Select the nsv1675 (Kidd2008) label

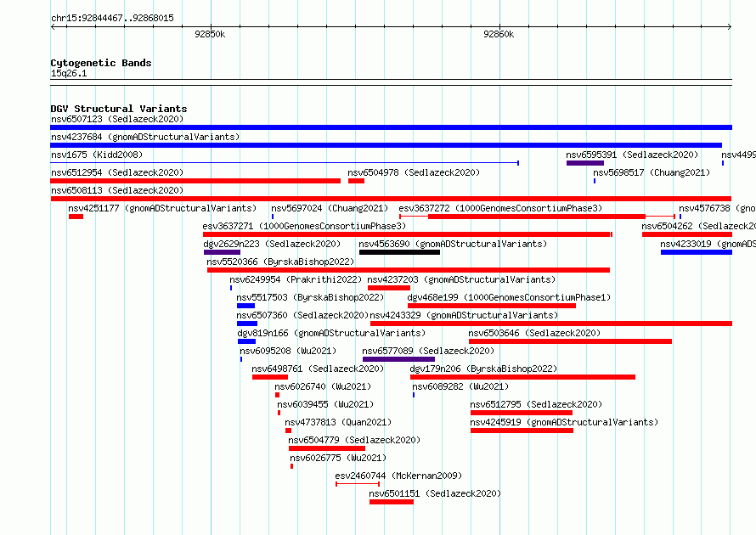[x=97, y=155]
